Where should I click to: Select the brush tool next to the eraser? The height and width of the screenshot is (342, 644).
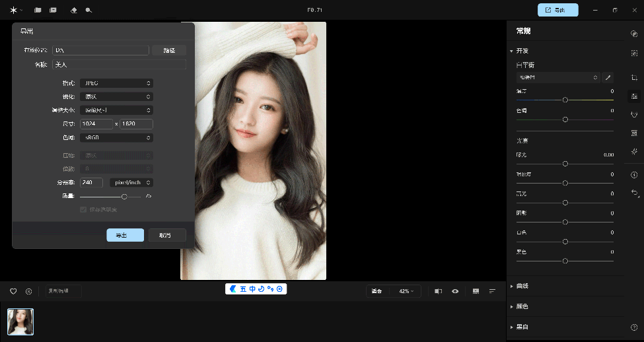89,11
